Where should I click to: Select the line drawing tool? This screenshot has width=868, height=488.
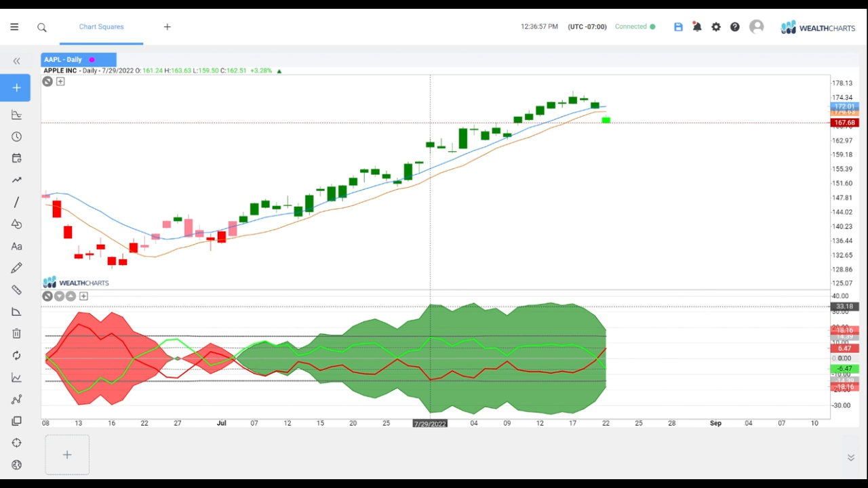(16, 202)
